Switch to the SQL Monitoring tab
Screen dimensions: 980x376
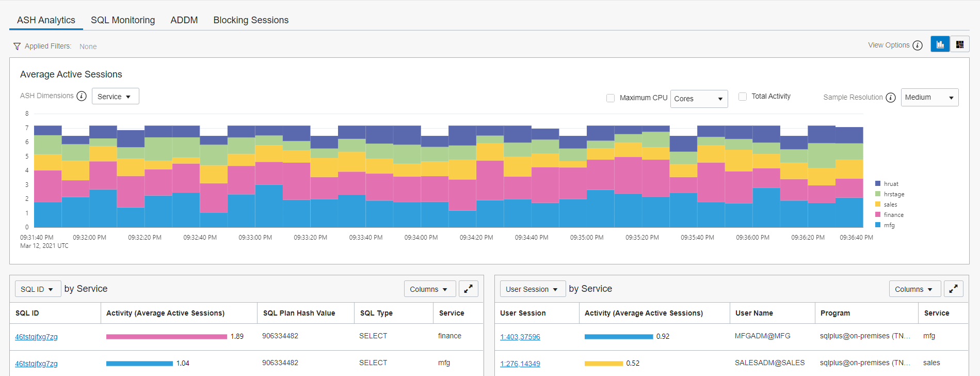coord(123,20)
